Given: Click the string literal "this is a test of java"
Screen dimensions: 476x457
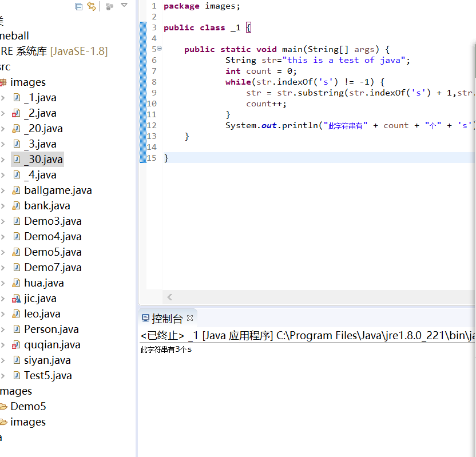Looking at the screenshot, I should pos(344,60).
